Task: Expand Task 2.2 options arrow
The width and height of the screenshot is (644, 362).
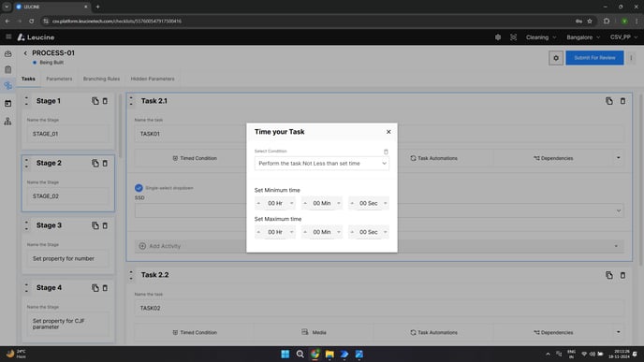Action: coord(618,332)
